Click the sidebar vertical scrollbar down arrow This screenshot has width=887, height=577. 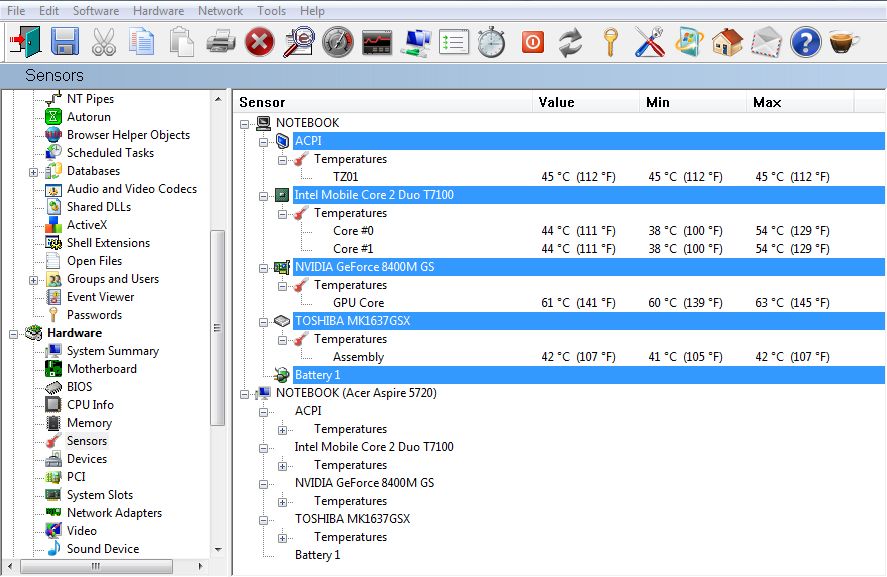point(218,549)
